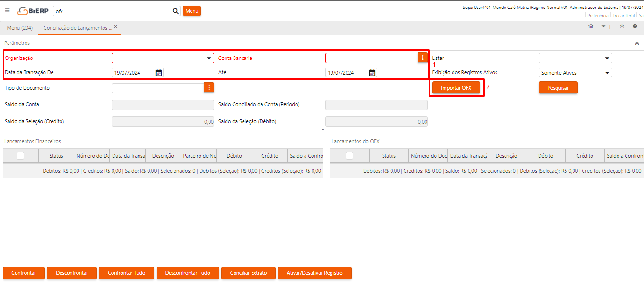The width and height of the screenshot is (644, 296).
Task: Open Conta Bancária lookup dots button
Action: click(422, 58)
